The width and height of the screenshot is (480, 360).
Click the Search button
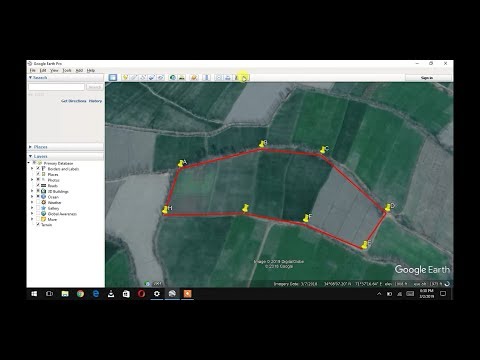(x=95, y=87)
